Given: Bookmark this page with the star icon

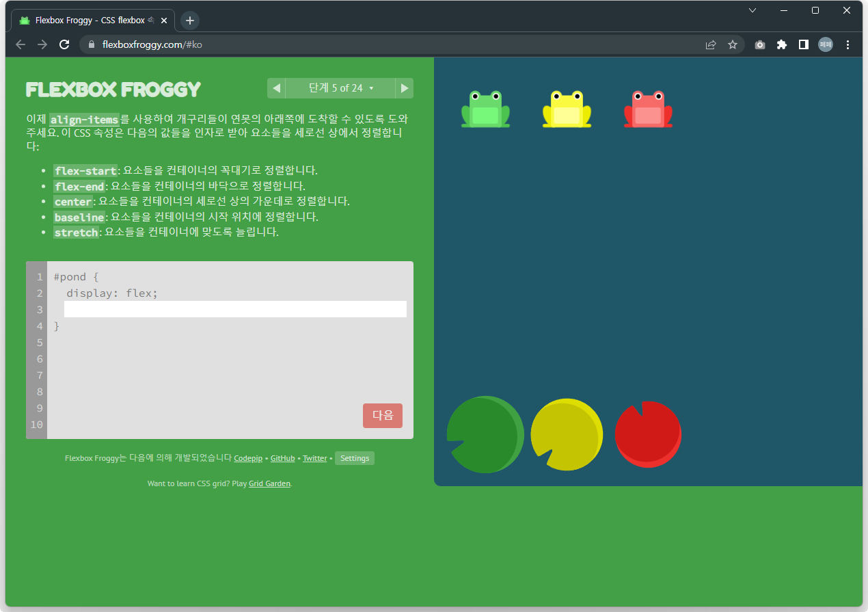Looking at the screenshot, I should pyautogui.click(x=733, y=44).
